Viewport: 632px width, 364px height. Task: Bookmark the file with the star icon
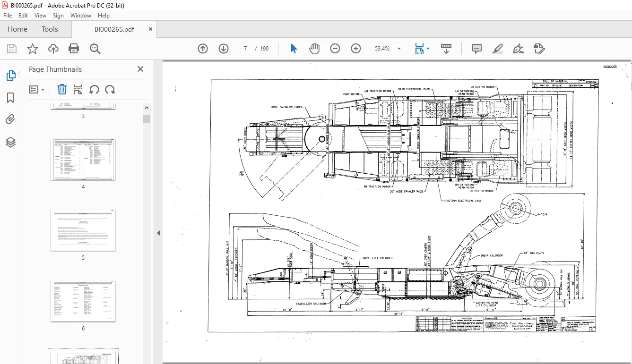tap(33, 49)
